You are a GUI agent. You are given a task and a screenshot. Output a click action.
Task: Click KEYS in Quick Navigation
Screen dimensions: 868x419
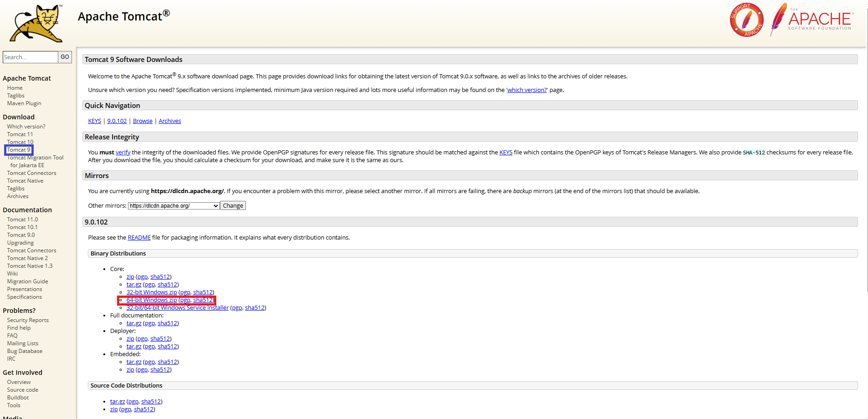pyautogui.click(x=95, y=121)
